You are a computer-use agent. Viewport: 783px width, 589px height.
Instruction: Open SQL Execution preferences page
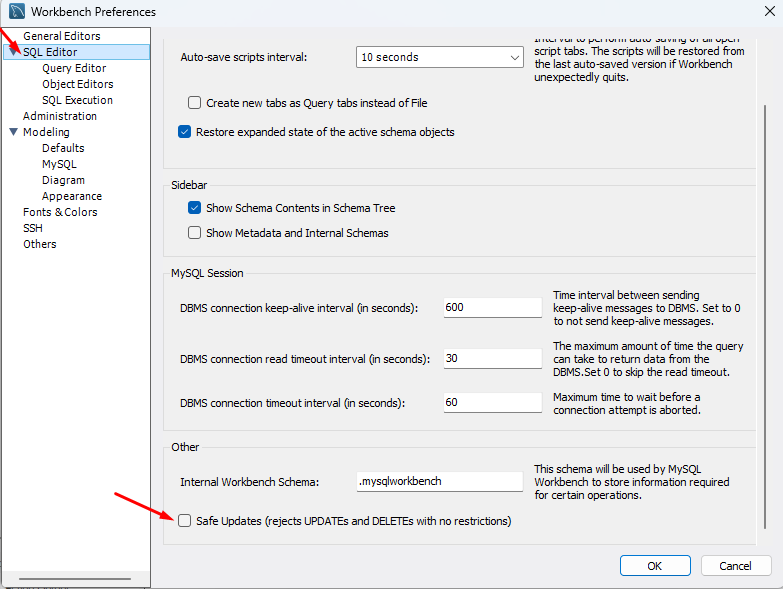coord(77,100)
